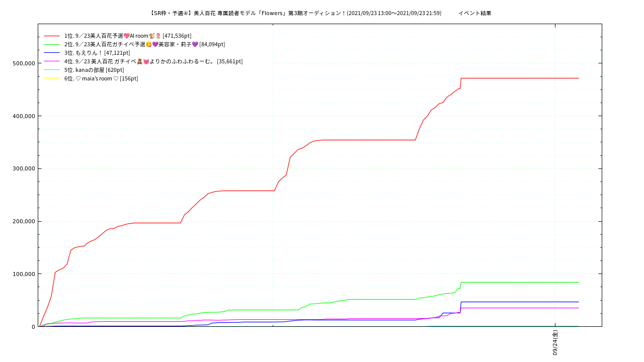
Task: Click the teddy bear emoji in the 4th-place legend entry
Action: tap(140, 61)
